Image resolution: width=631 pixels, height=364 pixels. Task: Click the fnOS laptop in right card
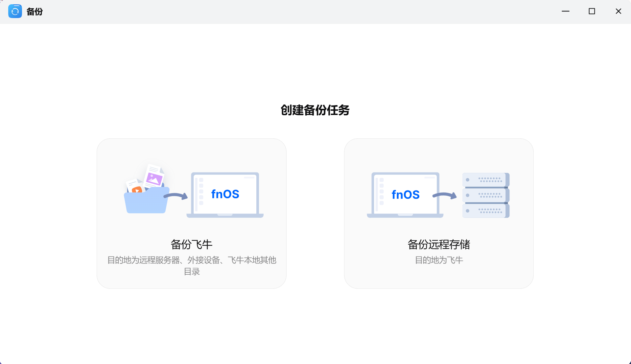pos(405,194)
